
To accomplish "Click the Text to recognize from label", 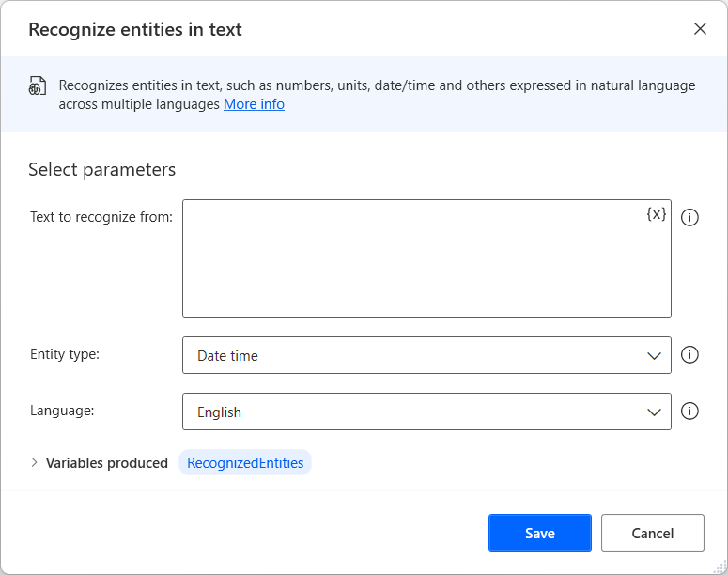I will click(x=101, y=217).
